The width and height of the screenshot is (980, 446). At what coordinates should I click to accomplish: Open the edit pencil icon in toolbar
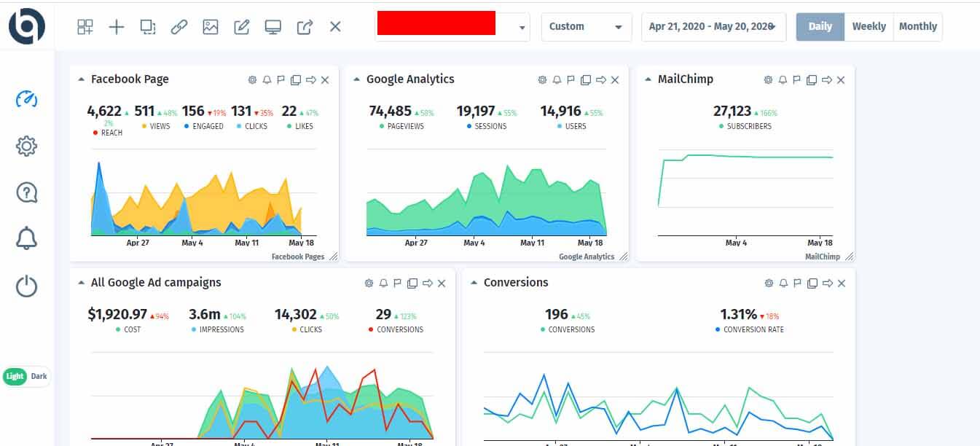point(242,27)
